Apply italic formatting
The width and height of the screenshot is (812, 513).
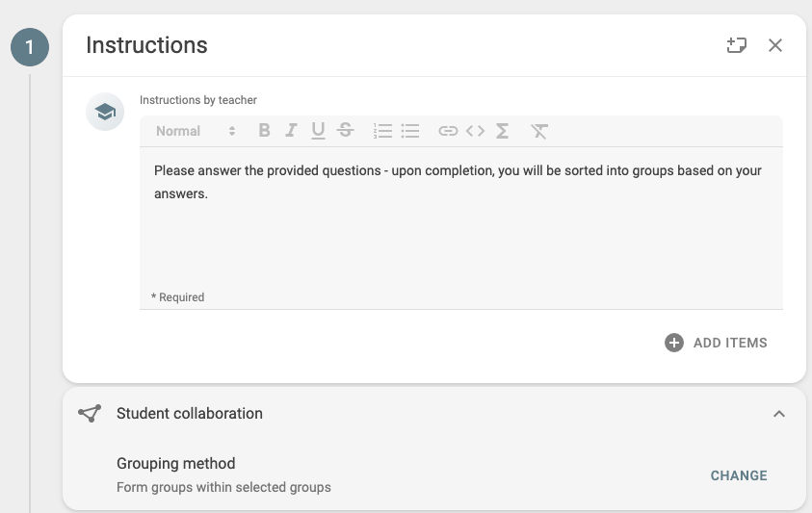pos(291,131)
